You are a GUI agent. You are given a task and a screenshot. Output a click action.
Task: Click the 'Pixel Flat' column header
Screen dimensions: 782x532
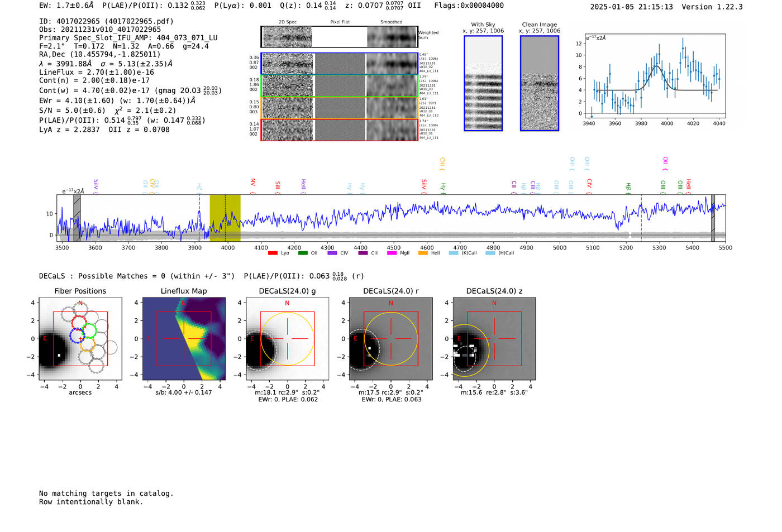tap(340, 22)
